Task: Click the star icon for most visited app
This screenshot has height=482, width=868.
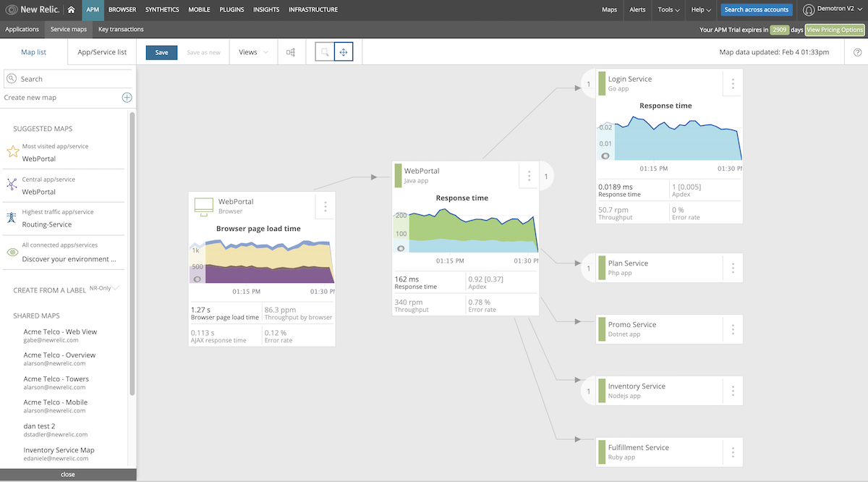Action: click(12, 152)
